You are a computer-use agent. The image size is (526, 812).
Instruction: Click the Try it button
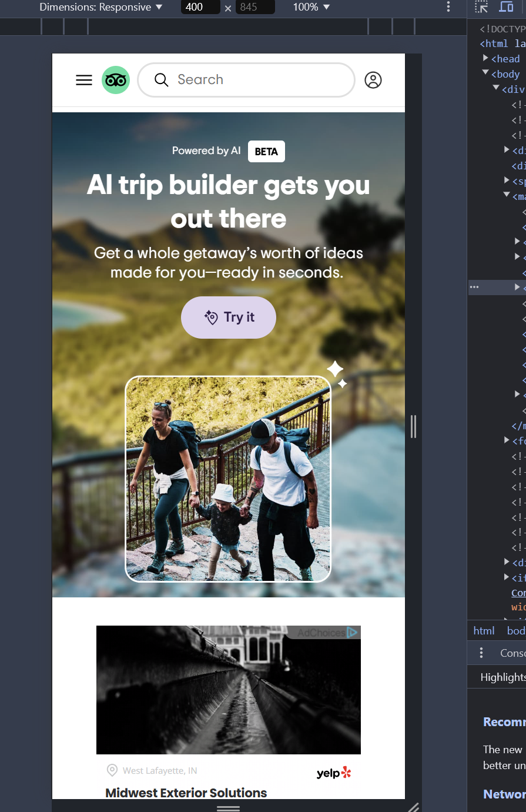(229, 318)
